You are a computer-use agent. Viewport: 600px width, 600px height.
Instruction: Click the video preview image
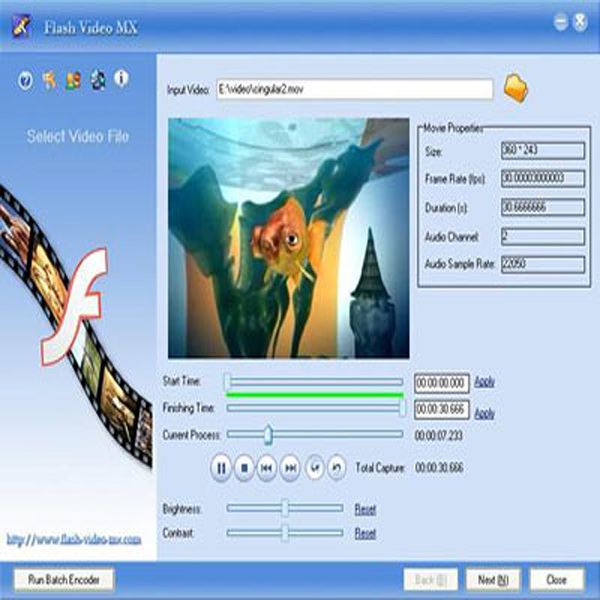point(289,238)
